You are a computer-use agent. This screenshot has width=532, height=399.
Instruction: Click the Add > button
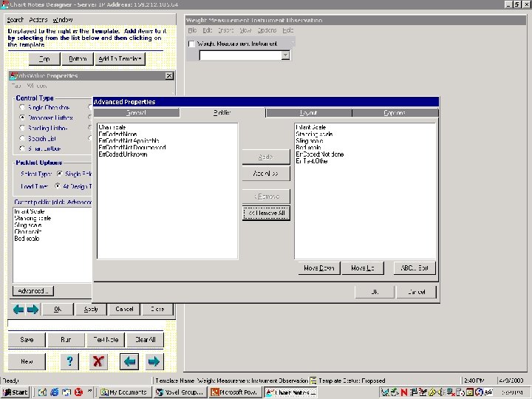click(266, 157)
